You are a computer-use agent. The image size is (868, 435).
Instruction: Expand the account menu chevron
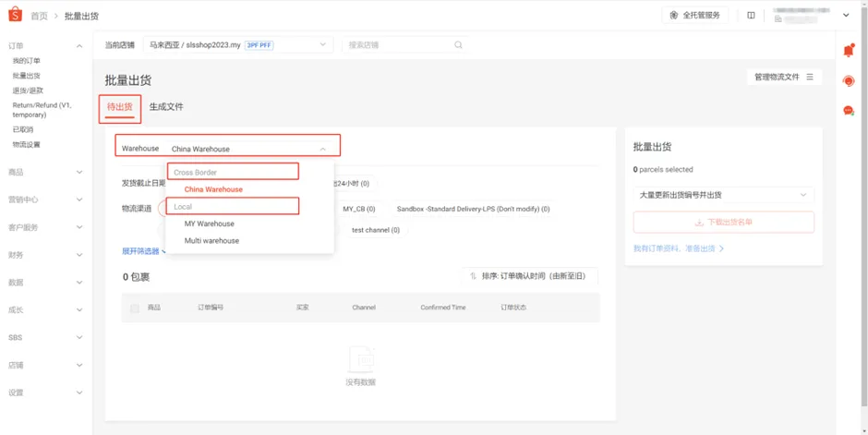point(846,16)
